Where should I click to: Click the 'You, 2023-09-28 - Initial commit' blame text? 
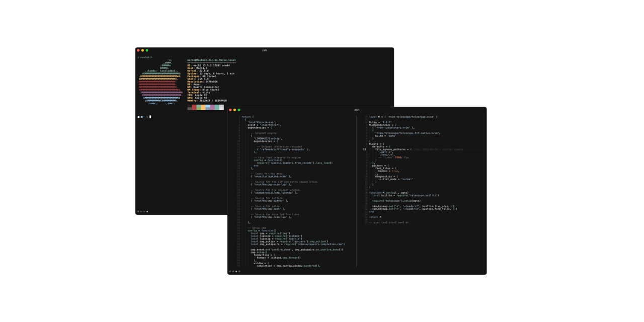[x=439, y=149]
